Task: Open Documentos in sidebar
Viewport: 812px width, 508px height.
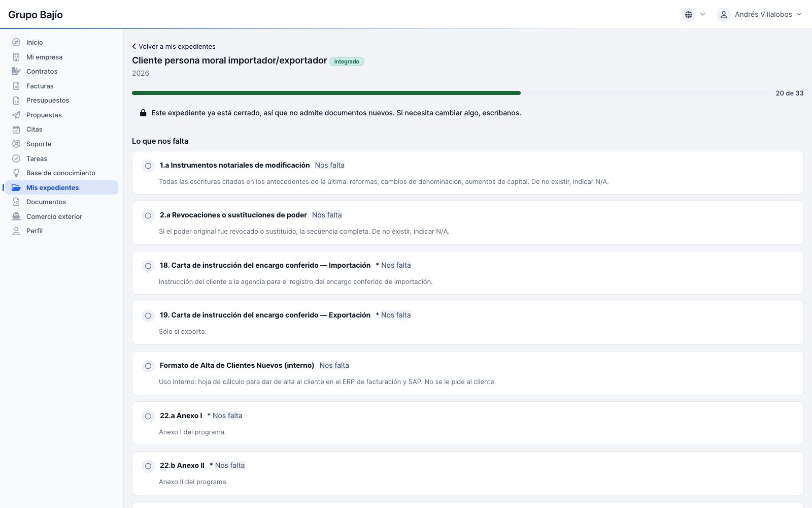Action: click(x=61, y=202)
